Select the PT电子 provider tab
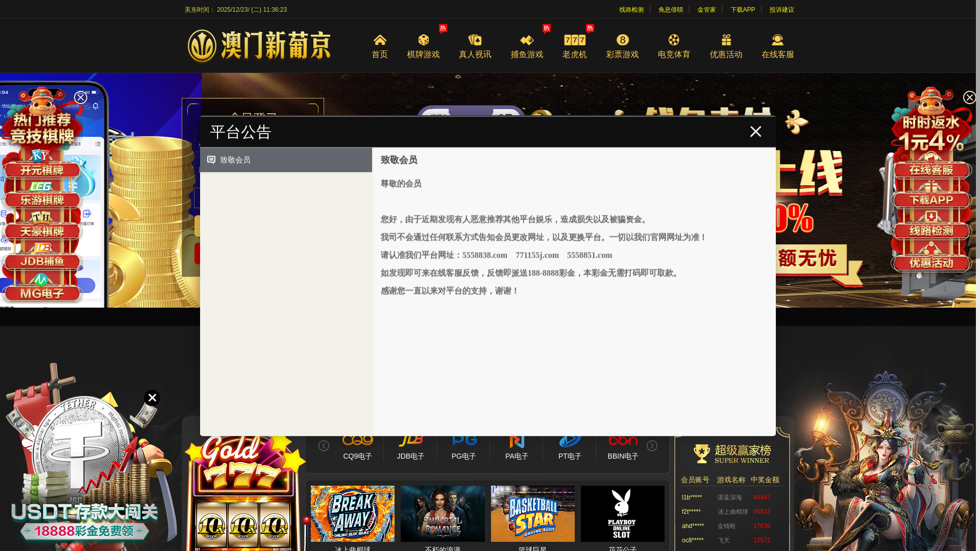Viewport: 980px width, 551px height. (570, 448)
